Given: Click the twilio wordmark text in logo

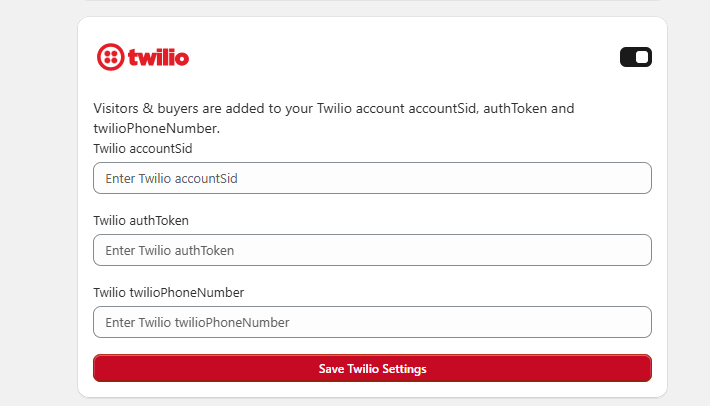Looking at the screenshot, I should pyautogui.click(x=158, y=57).
